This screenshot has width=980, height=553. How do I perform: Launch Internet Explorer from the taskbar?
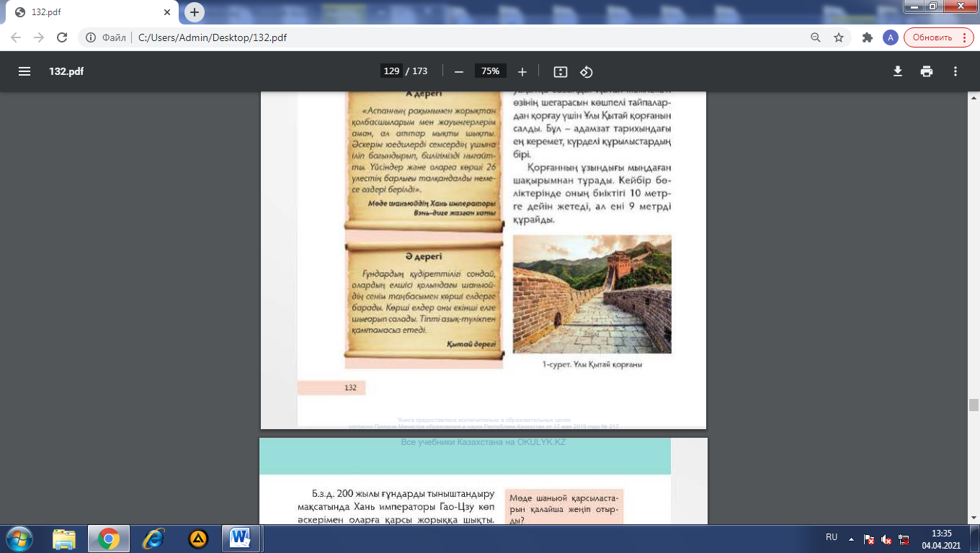pos(153,538)
